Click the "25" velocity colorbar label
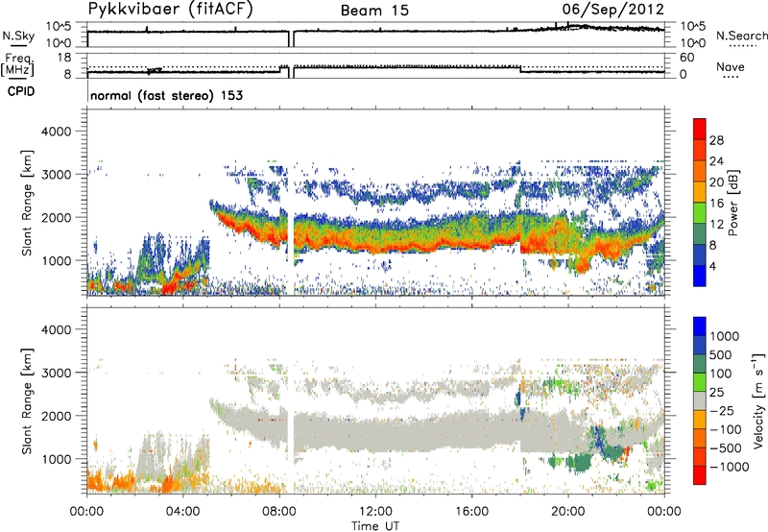The width and height of the screenshot is (768, 532). [716, 392]
